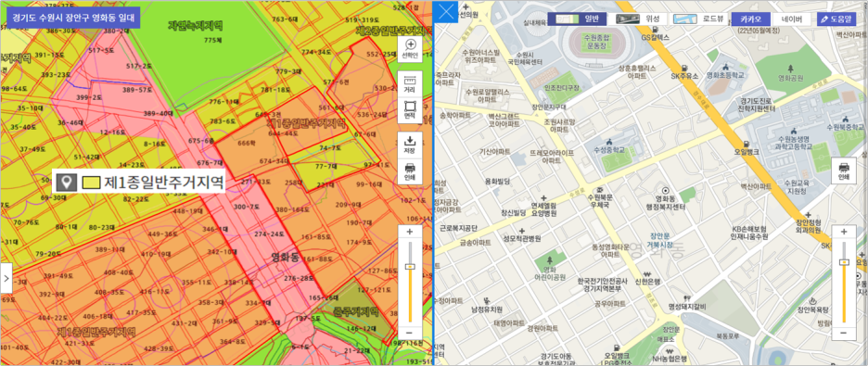This screenshot has height=366, width=868.
Task: Click the 영화동 label on zoning map
Action: pos(286,257)
